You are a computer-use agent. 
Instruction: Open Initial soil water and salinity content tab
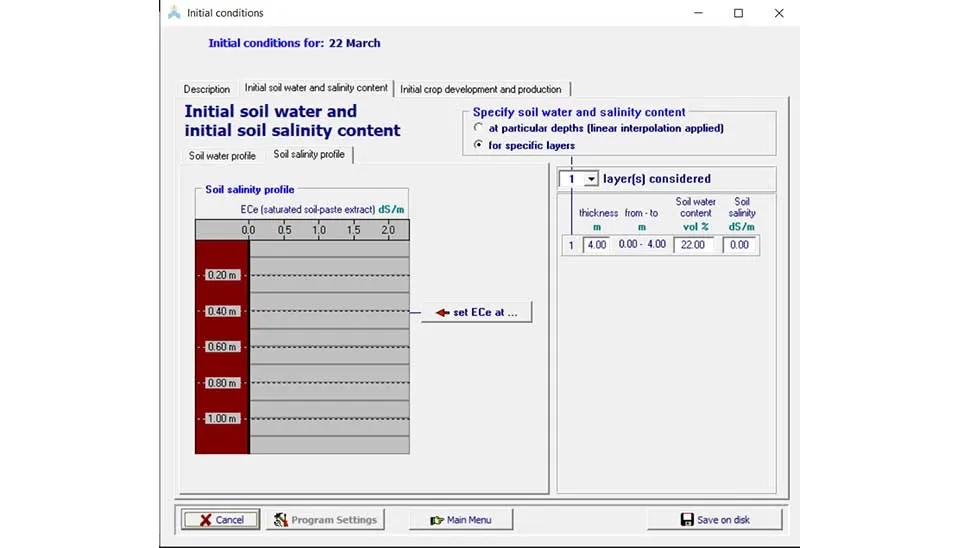pos(316,89)
